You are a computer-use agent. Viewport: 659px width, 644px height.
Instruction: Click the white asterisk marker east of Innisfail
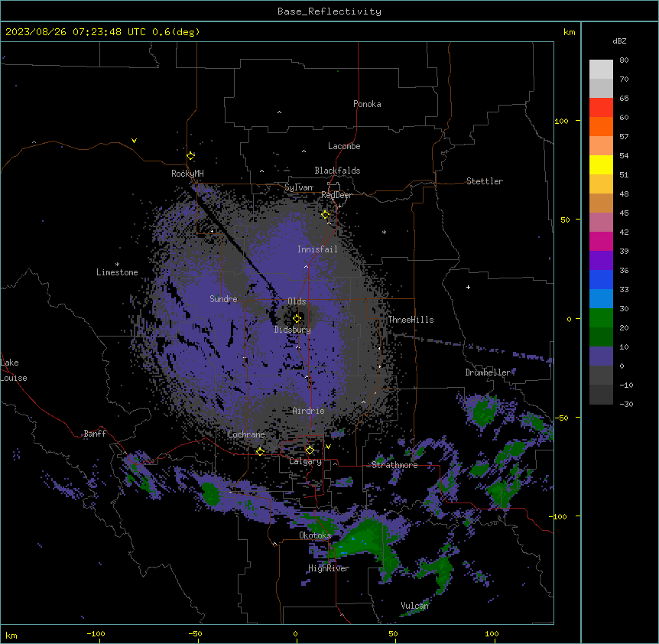pos(384,232)
